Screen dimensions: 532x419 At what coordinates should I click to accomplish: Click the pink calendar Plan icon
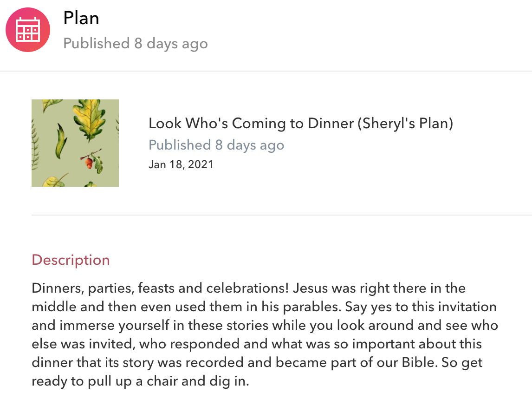pyautogui.click(x=28, y=30)
